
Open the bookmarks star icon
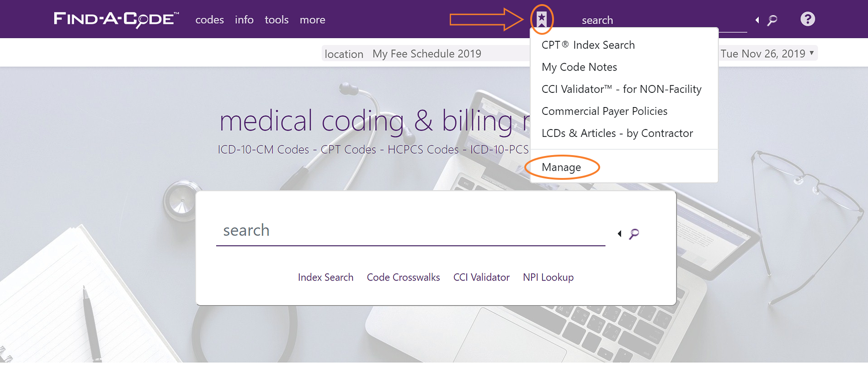542,19
